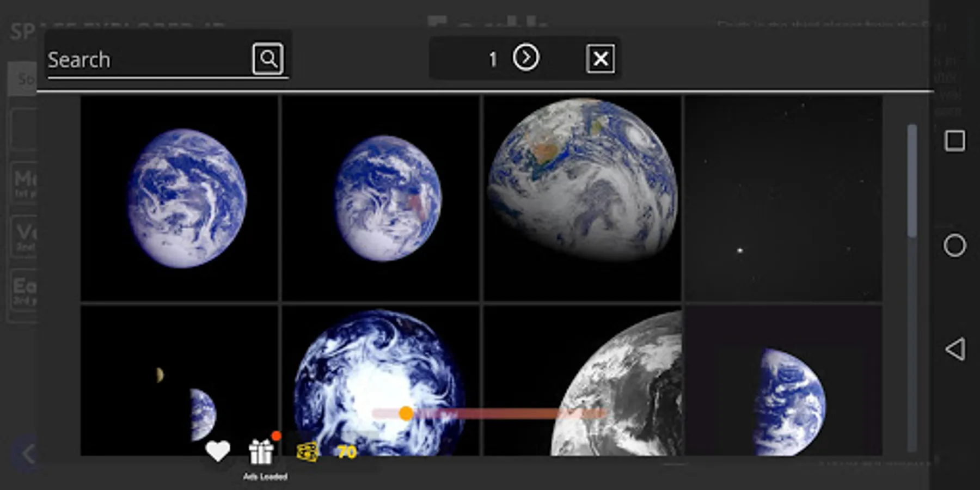Image resolution: width=980 pixels, height=490 pixels.
Task: Open the Earth thumbnail showing Africa
Action: pos(582,199)
